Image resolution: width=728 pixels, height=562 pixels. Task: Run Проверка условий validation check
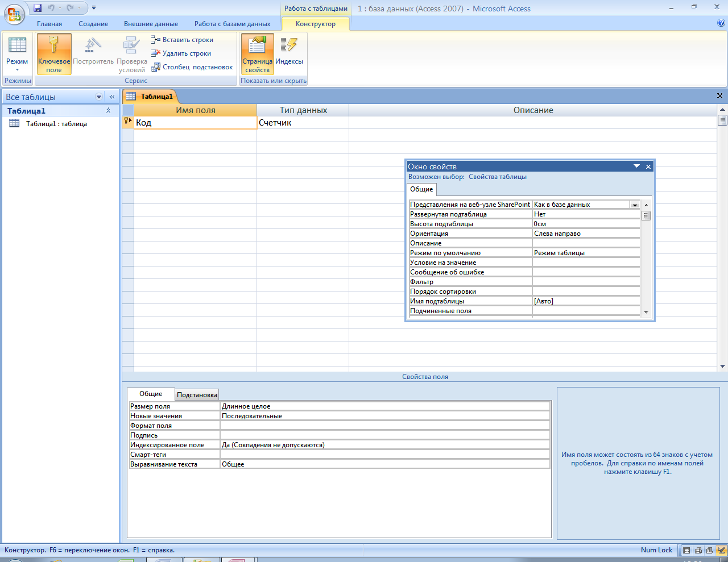(x=132, y=54)
